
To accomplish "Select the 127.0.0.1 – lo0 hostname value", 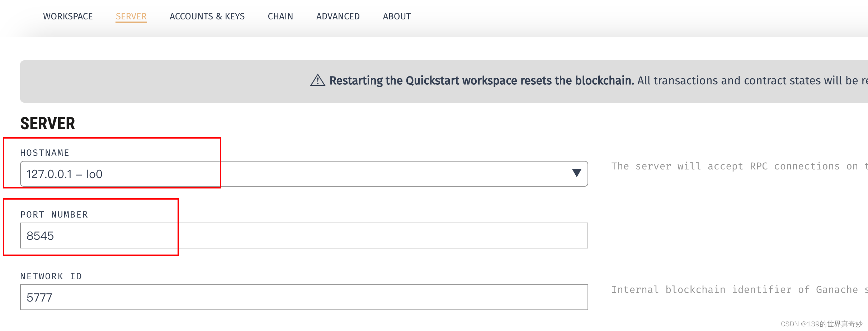I will click(x=65, y=174).
